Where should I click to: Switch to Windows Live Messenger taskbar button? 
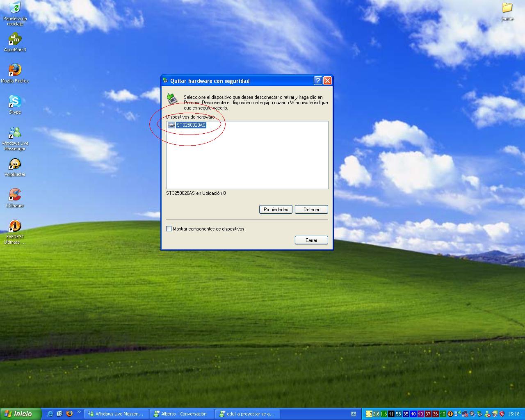[x=116, y=414]
